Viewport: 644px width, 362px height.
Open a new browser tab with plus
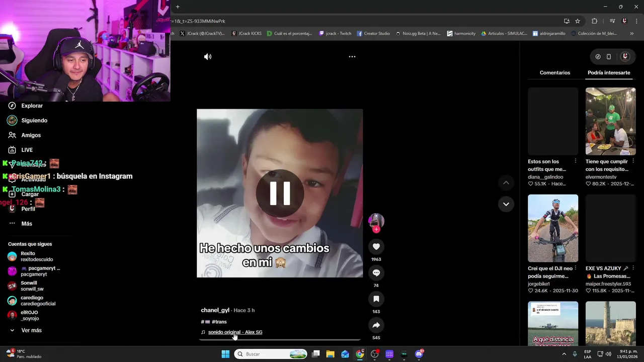[178, 7]
